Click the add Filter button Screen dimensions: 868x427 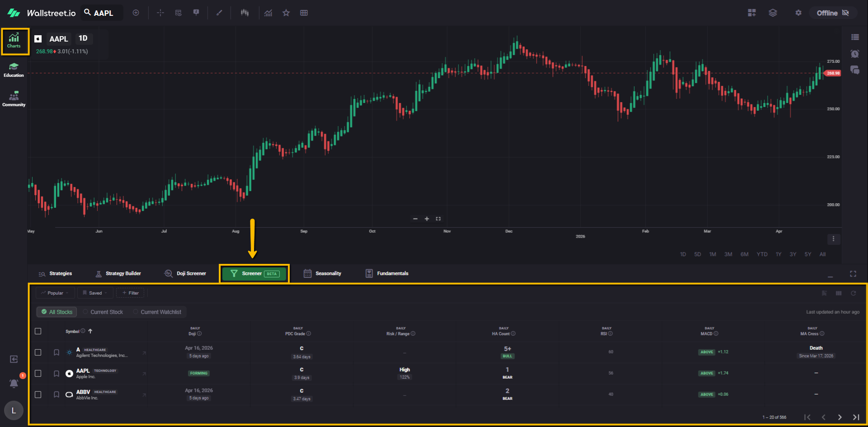click(x=130, y=293)
